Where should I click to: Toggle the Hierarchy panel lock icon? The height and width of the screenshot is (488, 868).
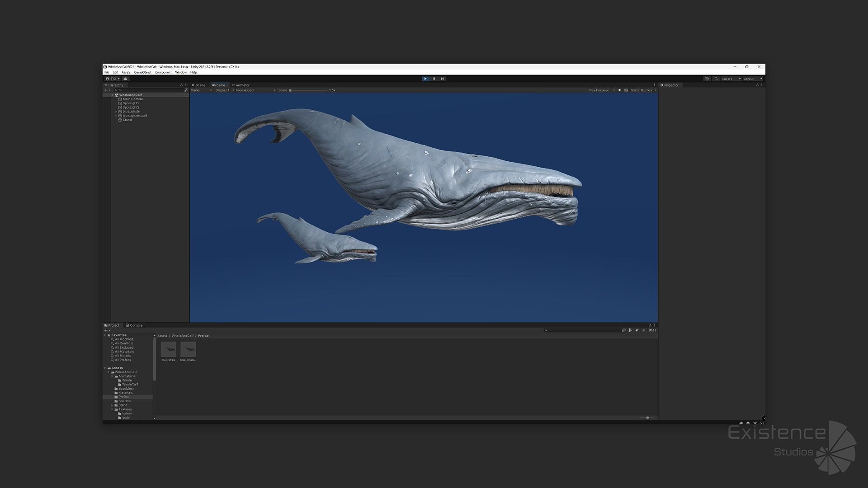pyautogui.click(x=181, y=85)
